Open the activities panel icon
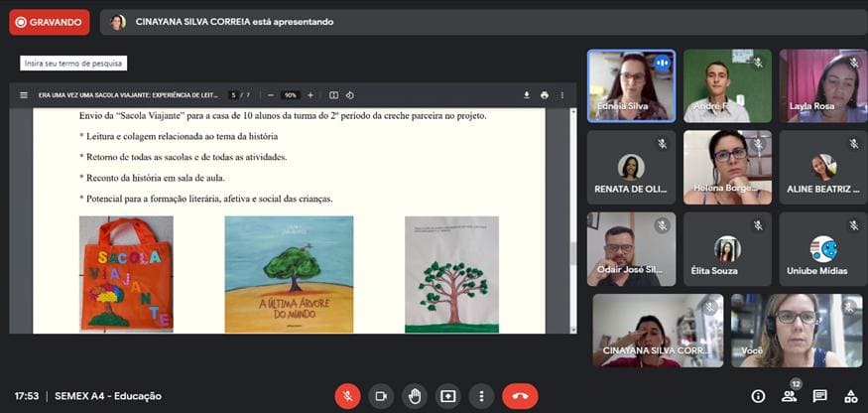The width and height of the screenshot is (868, 413). pyautogui.click(x=851, y=396)
